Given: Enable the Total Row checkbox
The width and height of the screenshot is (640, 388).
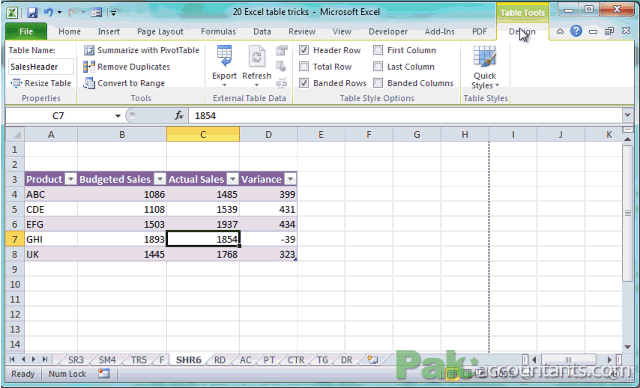Looking at the screenshot, I should (304, 67).
